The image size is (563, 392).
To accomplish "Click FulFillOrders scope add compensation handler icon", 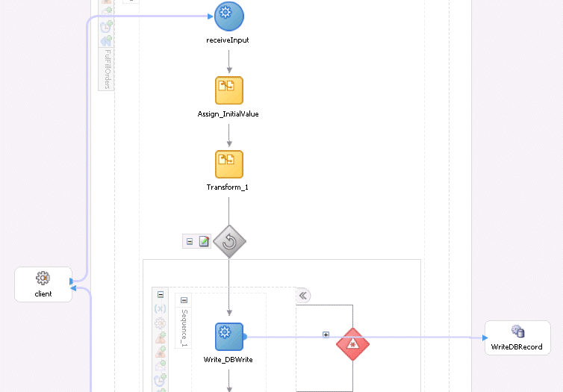I will point(106,41).
